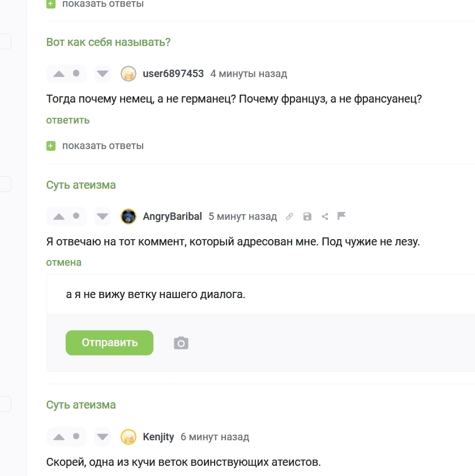This screenshot has width=475, height=476.
Task: Upvote AngryBaribal's comment
Action: point(59,216)
